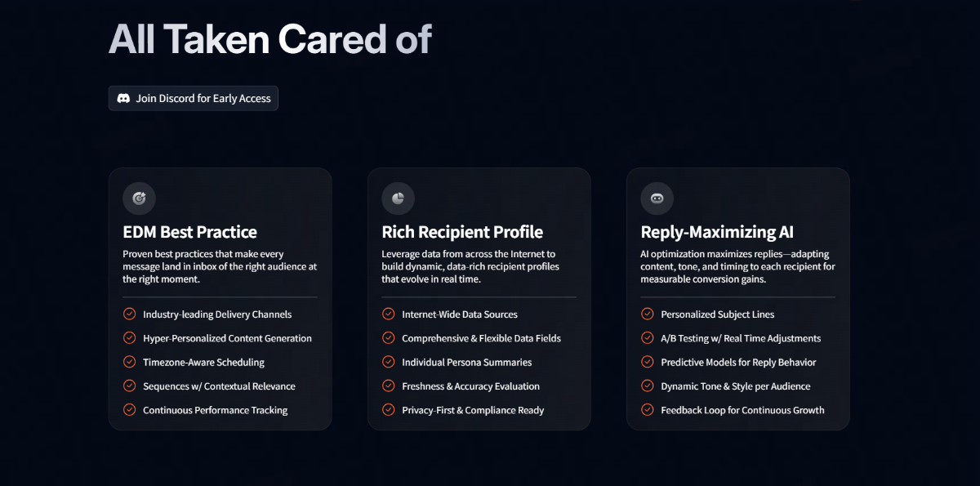980x486 pixels.
Task: Select the Rich Recipient Profile heading
Action: coord(462,232)
